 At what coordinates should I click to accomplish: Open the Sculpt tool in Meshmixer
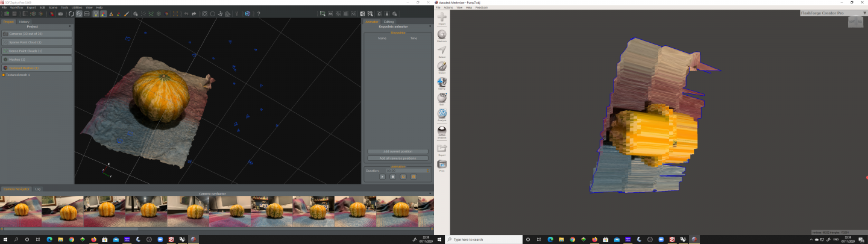(x=442, y=67)
